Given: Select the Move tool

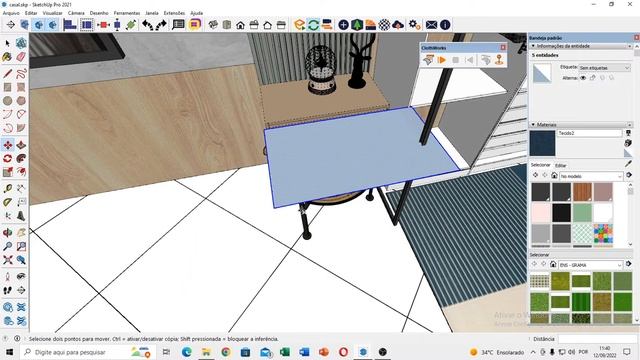Looking at the screenshot, I should pyautogui.click(x=7, y=145).
